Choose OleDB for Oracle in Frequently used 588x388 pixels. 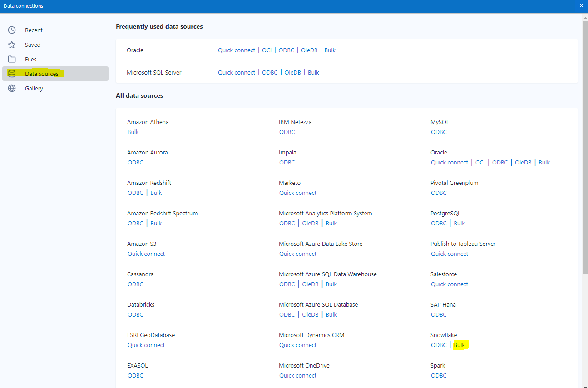point(309,50)
